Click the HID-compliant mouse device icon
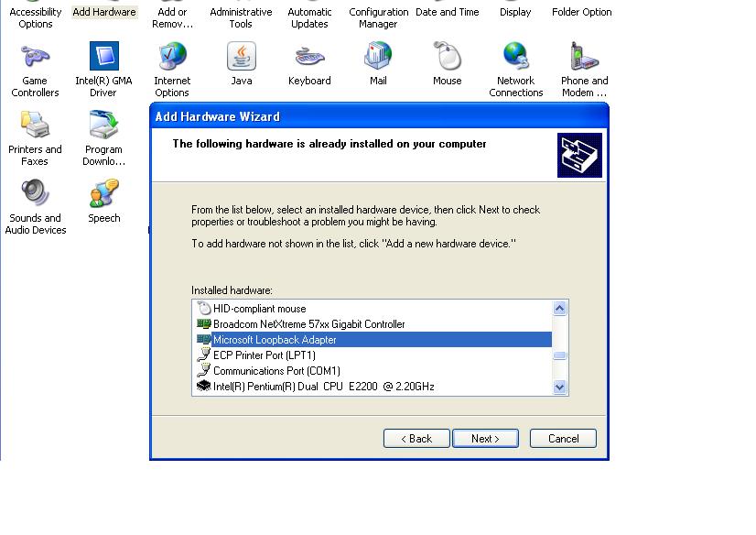This screenshot has width=756, height=535. 204,308
